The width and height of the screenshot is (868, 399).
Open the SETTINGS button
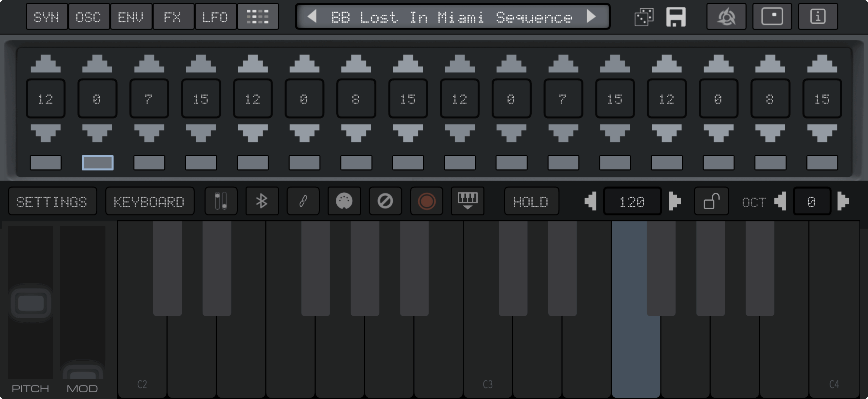(52, 201)
